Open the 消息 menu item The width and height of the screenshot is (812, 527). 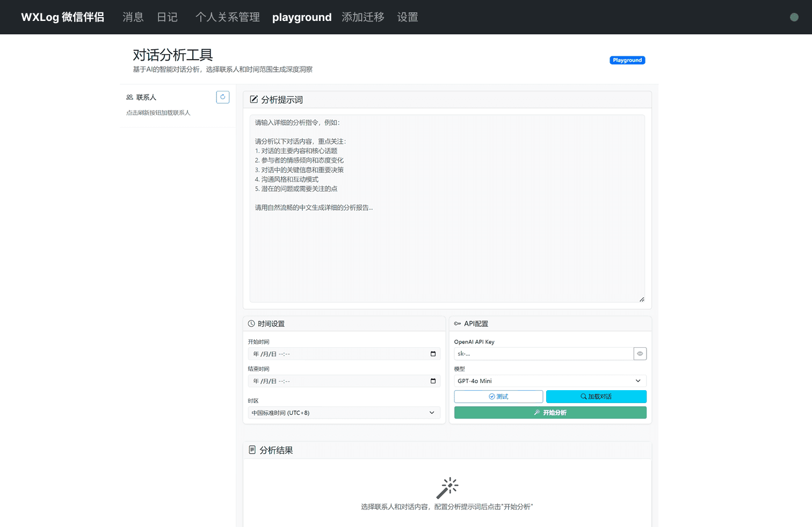pyautogui.click(x=133, y=17)
